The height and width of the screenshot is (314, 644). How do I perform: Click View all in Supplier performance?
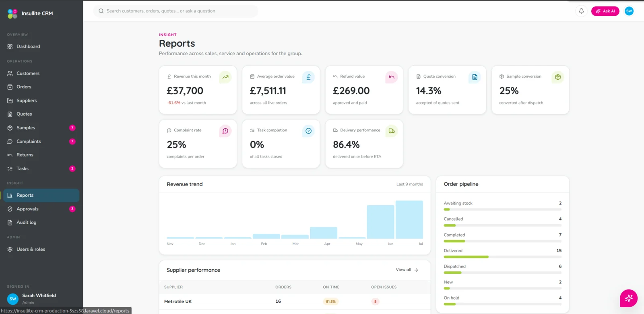[x=407, y=270]
